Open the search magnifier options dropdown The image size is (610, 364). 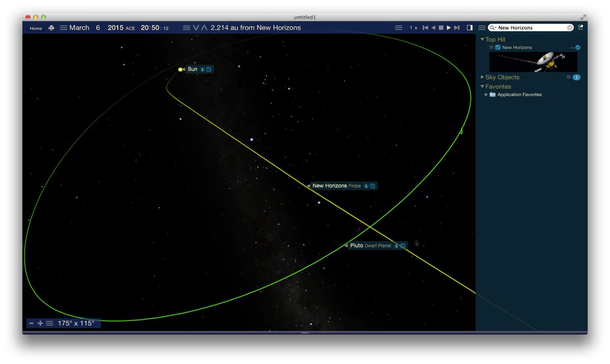tap(493, 28)
